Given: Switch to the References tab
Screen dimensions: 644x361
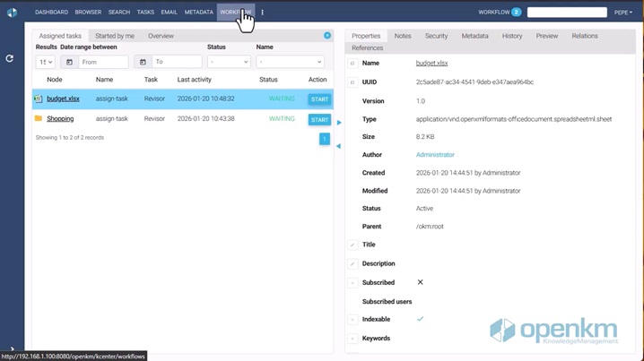Looking at the screenshot, I should coord(367,48).
